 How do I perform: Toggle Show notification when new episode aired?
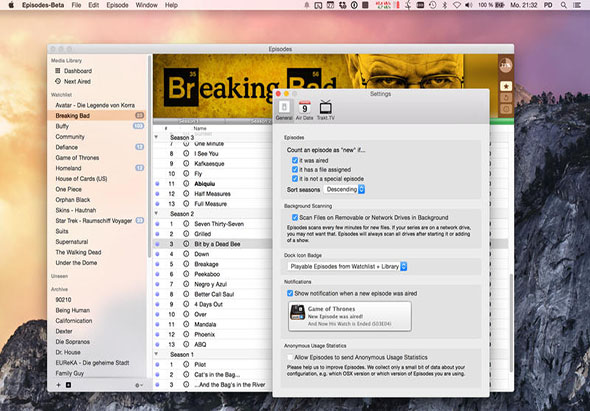click(290, 293)
